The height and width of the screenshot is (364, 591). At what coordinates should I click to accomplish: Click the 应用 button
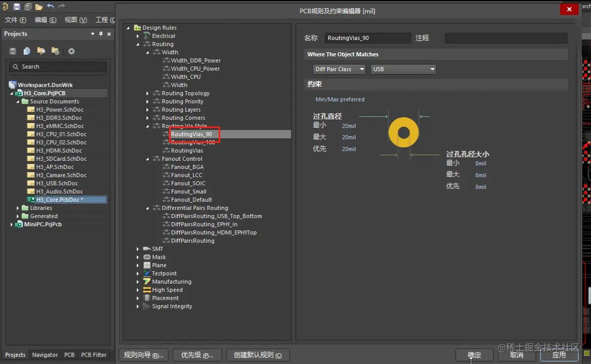pyautogui.click(x=559, y=355)
